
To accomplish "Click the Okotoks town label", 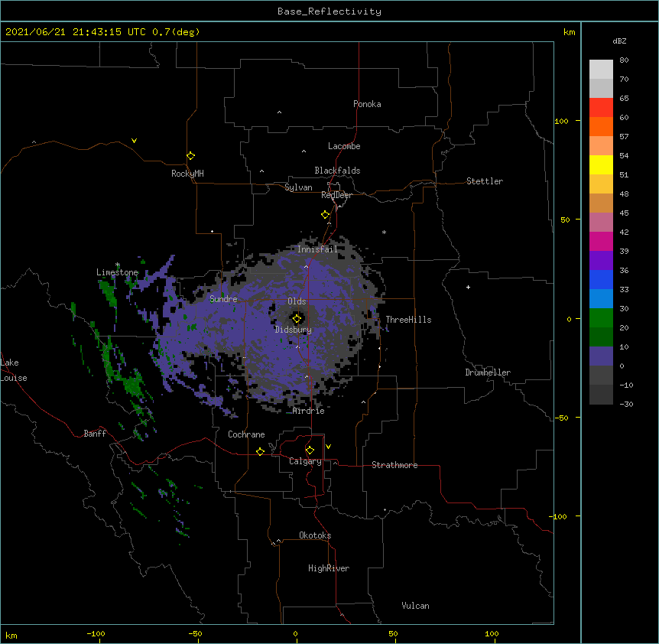I will coord(315,535).
